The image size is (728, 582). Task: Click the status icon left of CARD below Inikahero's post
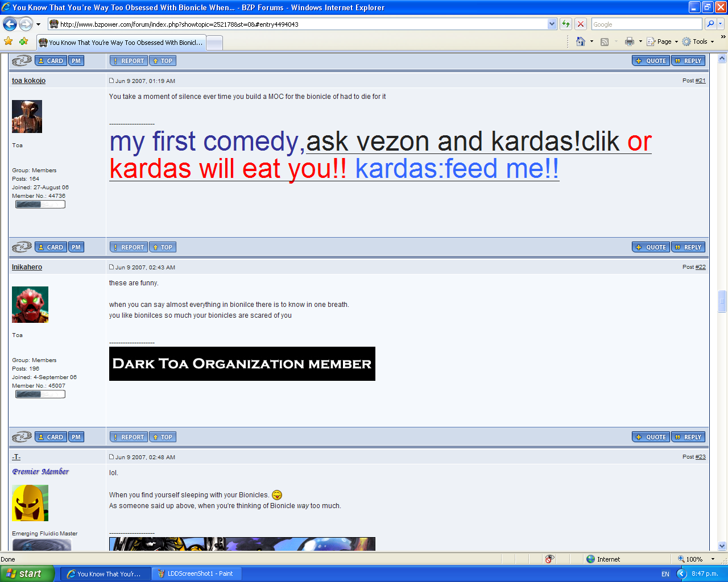point(22,437)
